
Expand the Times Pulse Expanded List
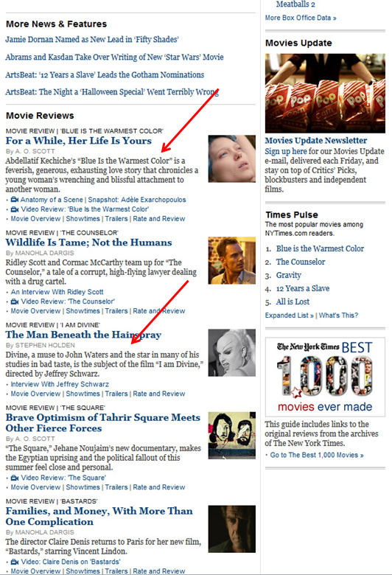pyautogui.click(x=290, y=316)
